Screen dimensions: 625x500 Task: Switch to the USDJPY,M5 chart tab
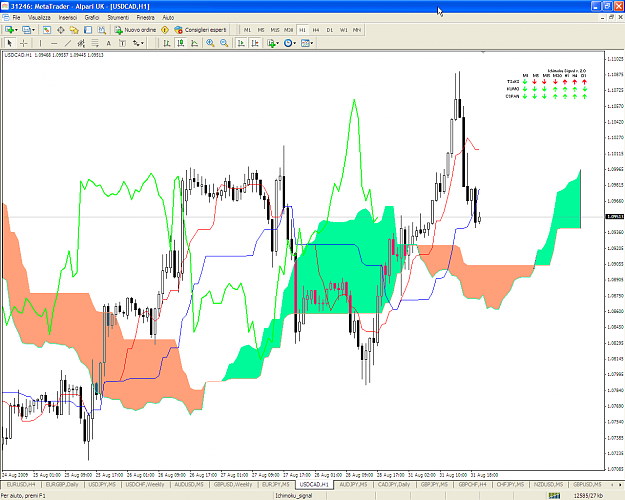click(x=102, y=484)
